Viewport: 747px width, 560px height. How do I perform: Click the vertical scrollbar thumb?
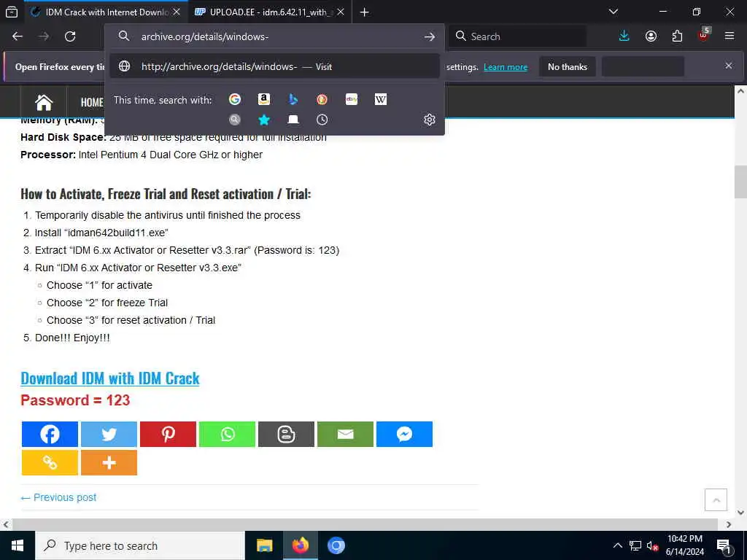coord(740,182)
